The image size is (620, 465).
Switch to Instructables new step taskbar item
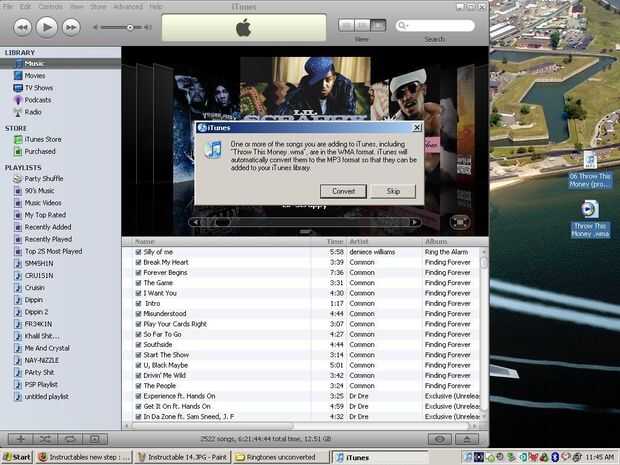coord(83,457)
